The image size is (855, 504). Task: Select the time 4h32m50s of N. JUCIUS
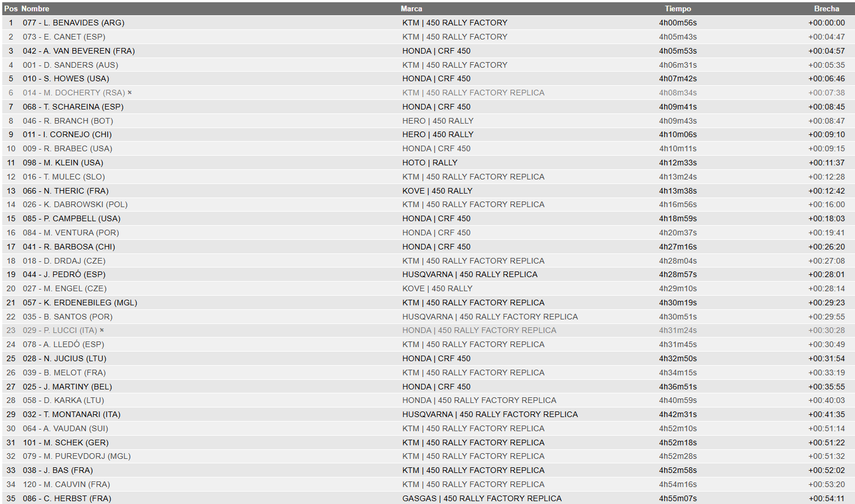point(678,358)
